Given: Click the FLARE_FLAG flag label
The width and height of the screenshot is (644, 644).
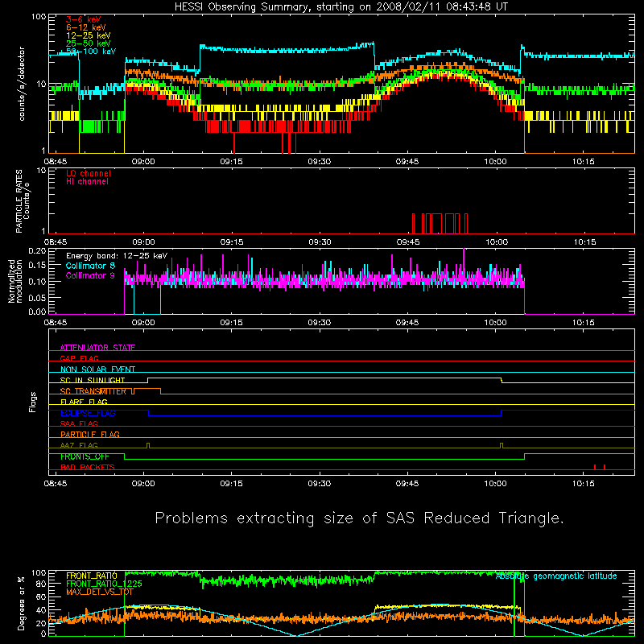Looking at the screenshot, I should point(84,402).
